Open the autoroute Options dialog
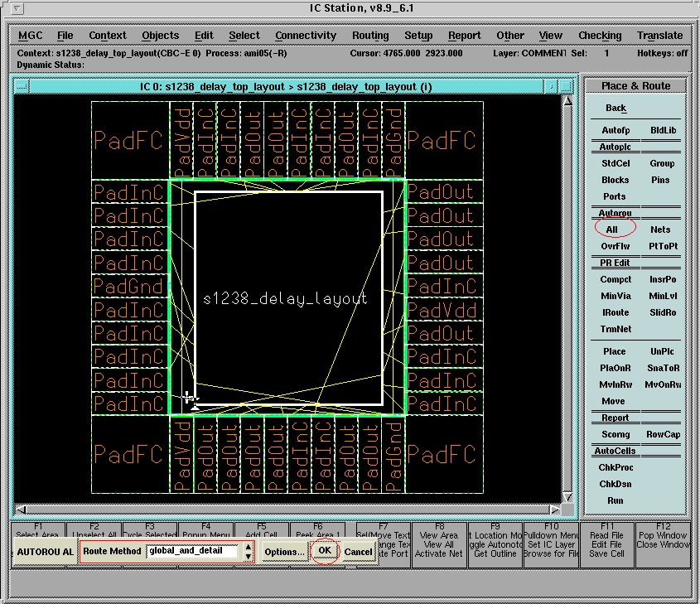This screenshot has width=700, height=604. pyautogui.click(x=284, y=552)
